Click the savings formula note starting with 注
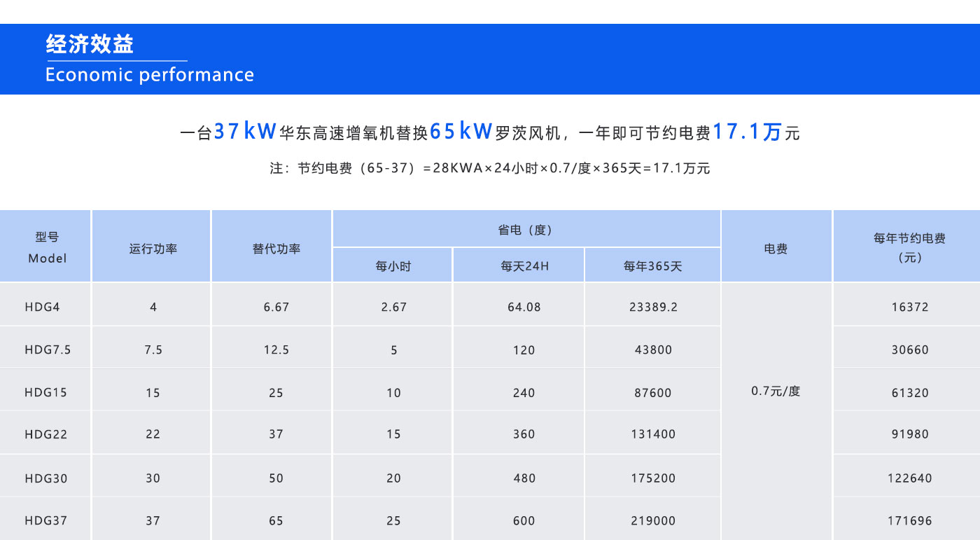 [x=489, y=169]
